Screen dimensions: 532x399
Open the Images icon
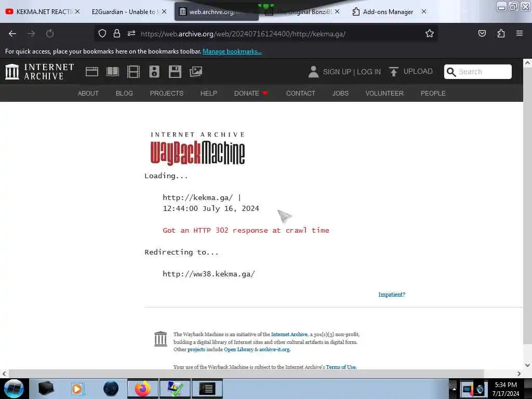[x=196, y=72]
